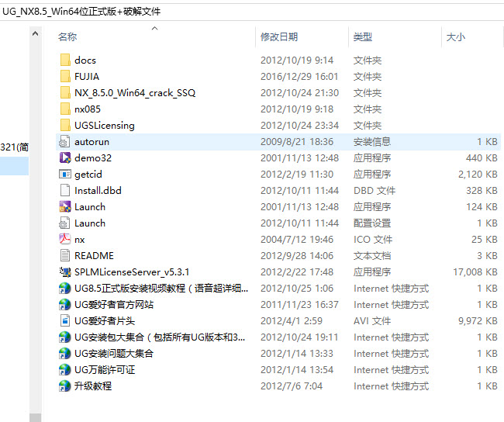Select the UG爱好者官方网站 name
The image size is (504, 422).
tap(114, 305)
